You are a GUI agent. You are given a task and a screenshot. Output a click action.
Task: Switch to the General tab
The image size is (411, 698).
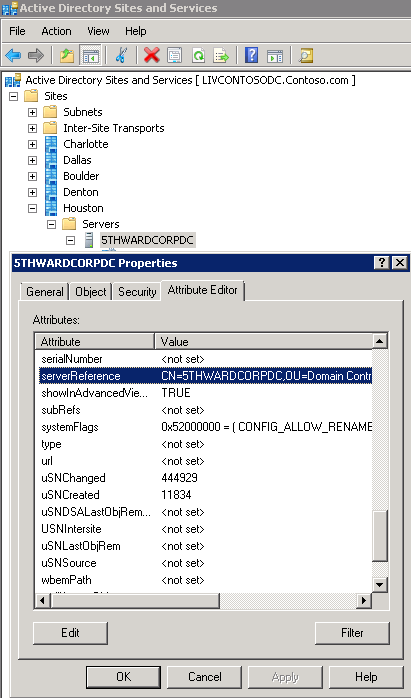(45, 292)
